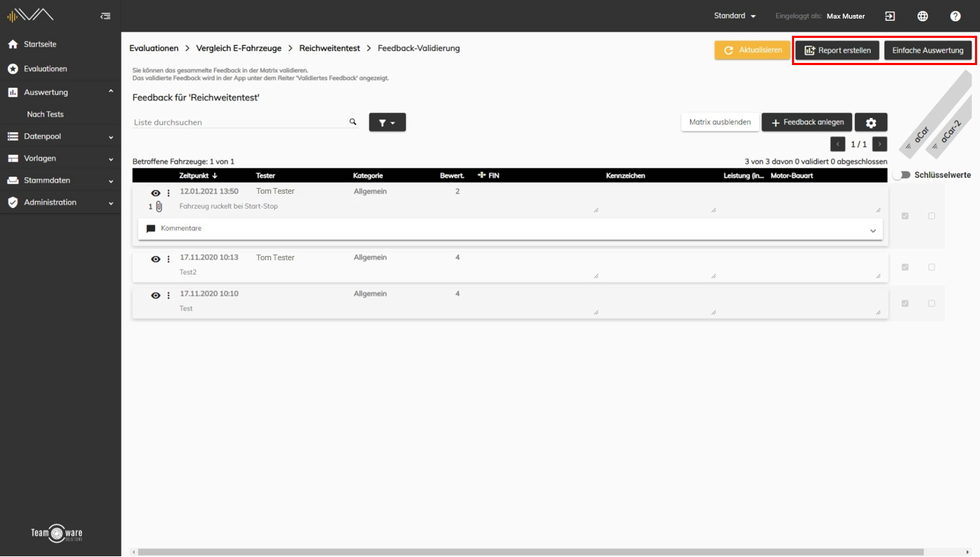Toggle aCar checkbox in Test2 row
The height and width of the screenshot is (557, 980).
click(905, 267)
